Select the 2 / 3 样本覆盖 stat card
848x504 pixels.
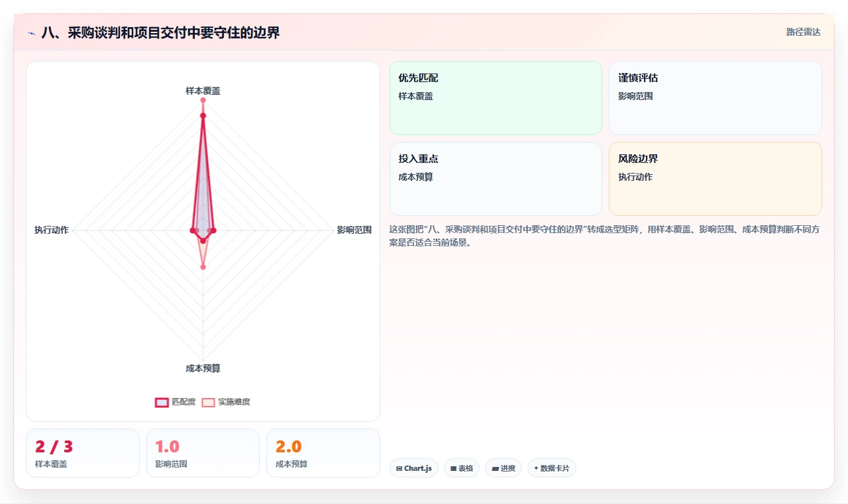pyautogui.click(x=83, y=453)
